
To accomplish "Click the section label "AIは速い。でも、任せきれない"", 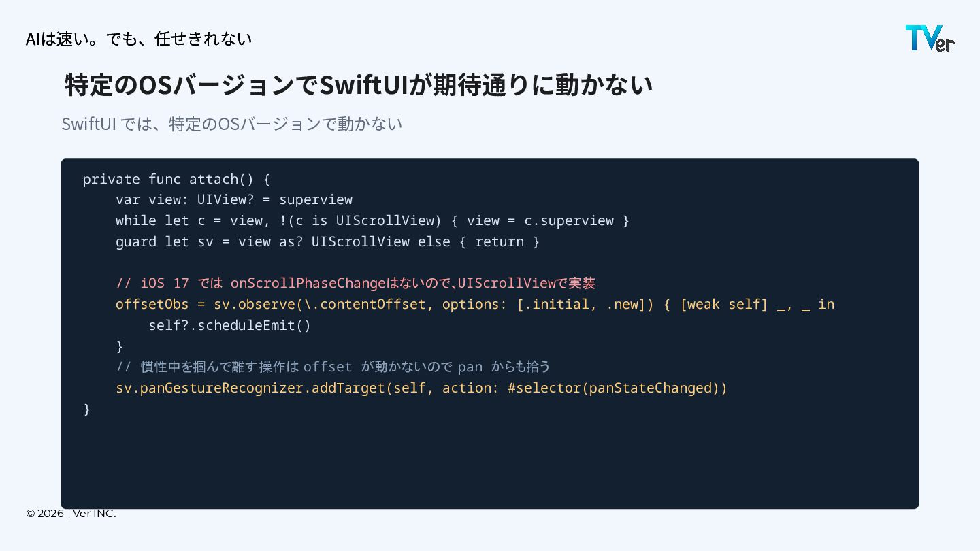I will point(139,39).
